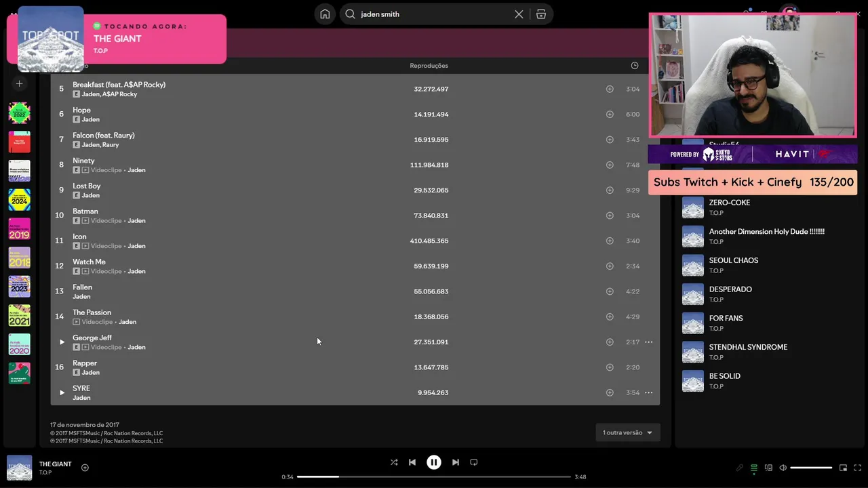Toggle the queue panel icon
This screenshot has height=488, width=868.
(754, 468)
